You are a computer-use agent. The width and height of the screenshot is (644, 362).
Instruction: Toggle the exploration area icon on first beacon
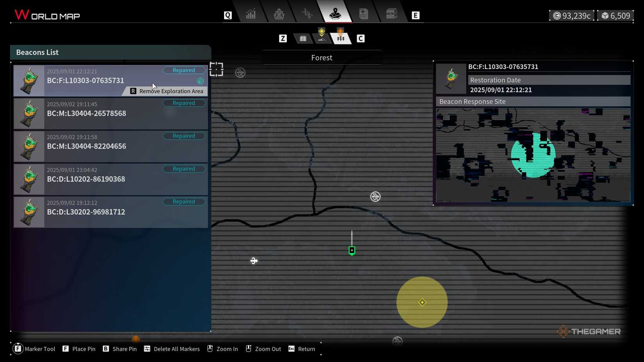tap(200, 81)
